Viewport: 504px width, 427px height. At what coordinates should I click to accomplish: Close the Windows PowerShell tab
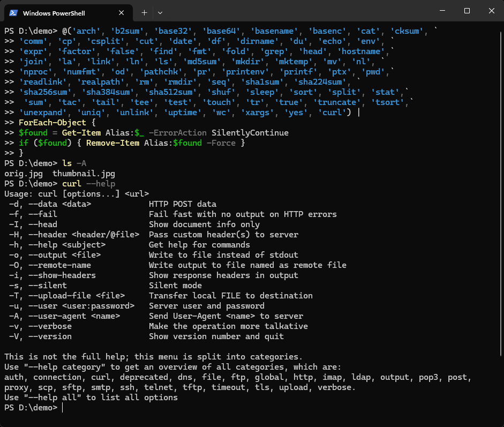pos(121,13)
